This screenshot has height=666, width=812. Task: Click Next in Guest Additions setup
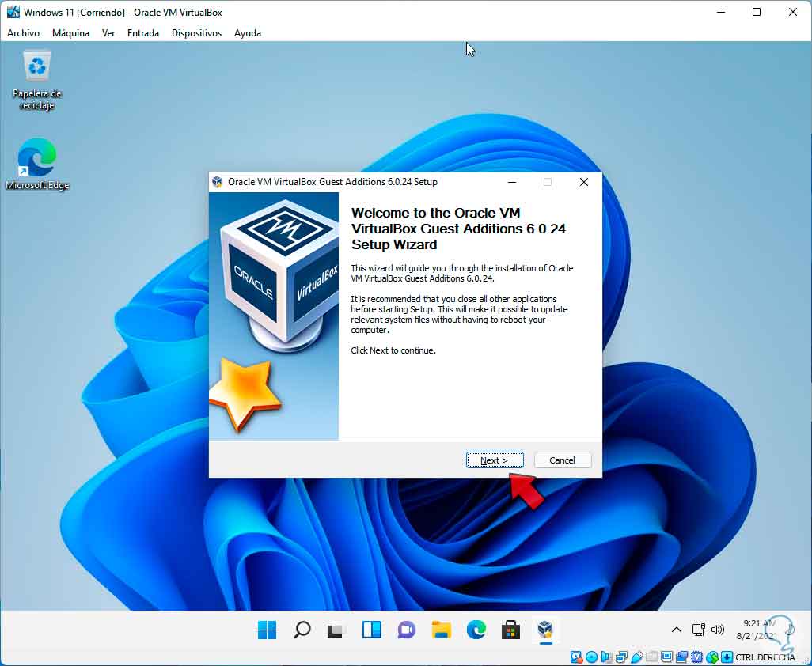[x=495, y=460]
